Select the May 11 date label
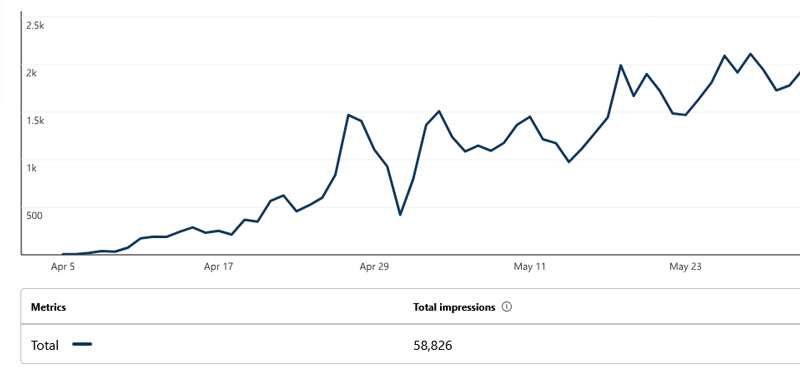Screen dimensions: 800x377 point(530,266)
